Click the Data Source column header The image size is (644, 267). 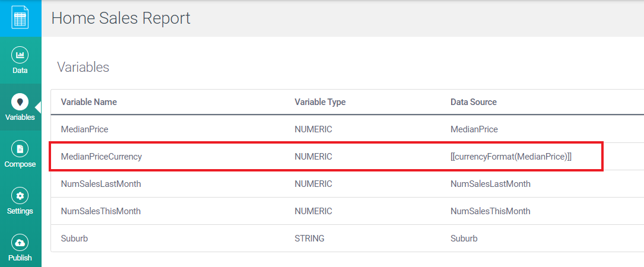tap(473, 102)
